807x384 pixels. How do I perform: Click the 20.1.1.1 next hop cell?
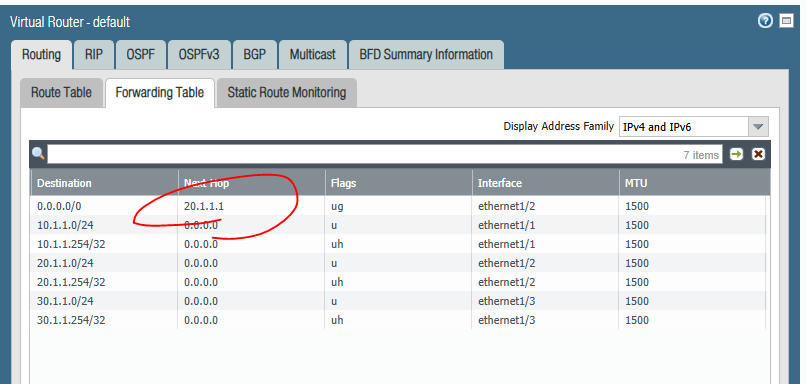[204, 206]
